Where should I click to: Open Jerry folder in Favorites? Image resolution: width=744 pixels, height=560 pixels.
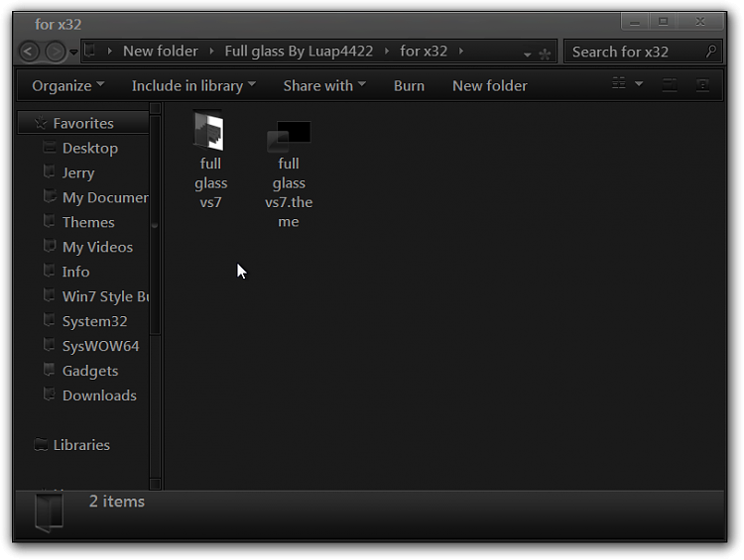[x=78, y=172]
